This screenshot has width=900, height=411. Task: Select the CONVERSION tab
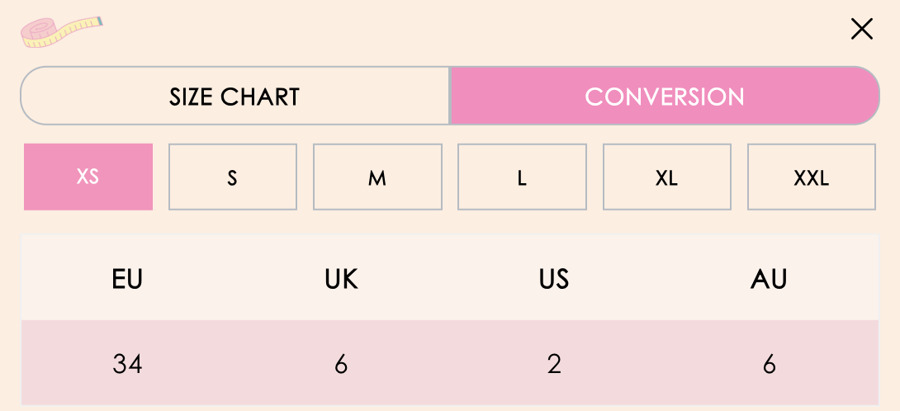pos(664,96)
